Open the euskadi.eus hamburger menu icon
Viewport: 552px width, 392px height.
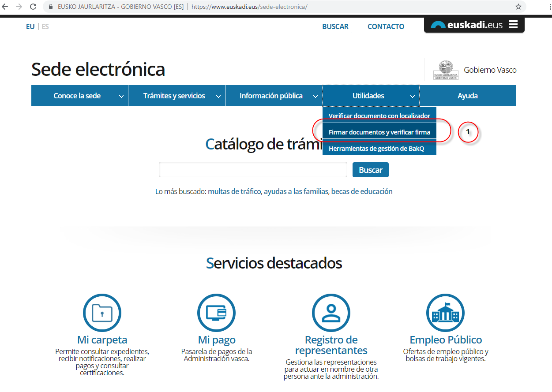coord(513,25)
